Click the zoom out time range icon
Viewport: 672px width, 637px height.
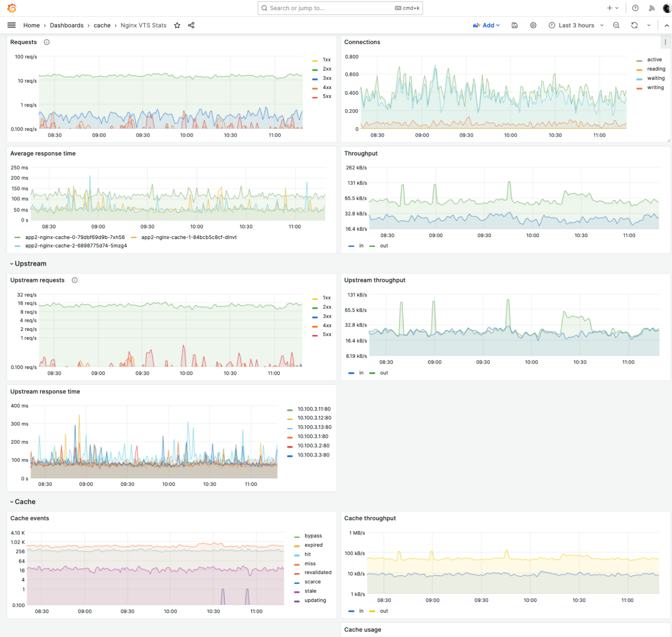(616, 25)
